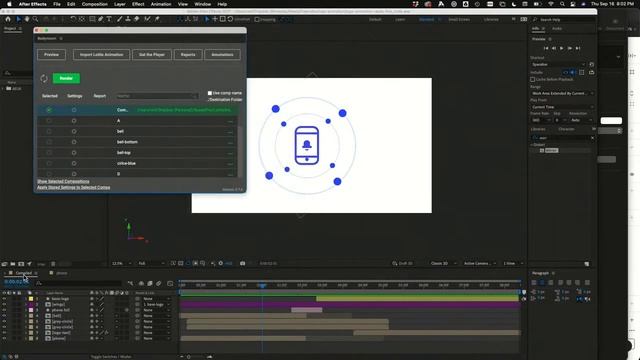640x360 pixels.
Task: Hide the phone full layer eye icon
Action: pos(4,310)
